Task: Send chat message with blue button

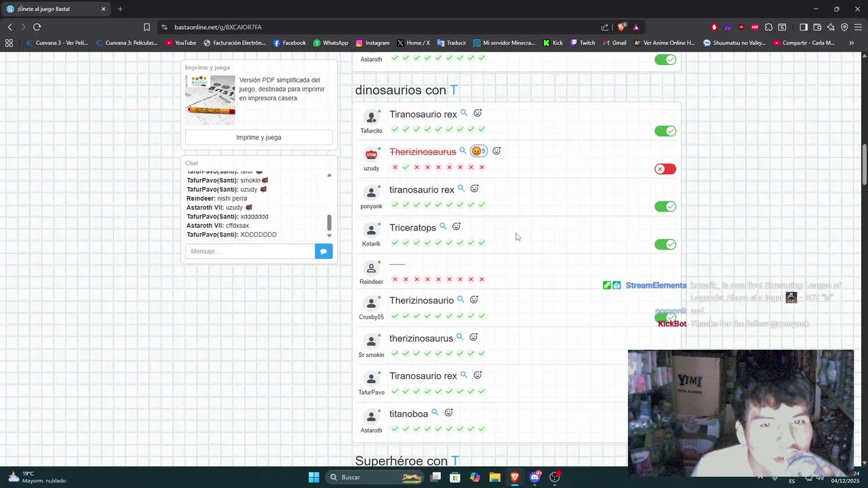Action: (323, 251)
